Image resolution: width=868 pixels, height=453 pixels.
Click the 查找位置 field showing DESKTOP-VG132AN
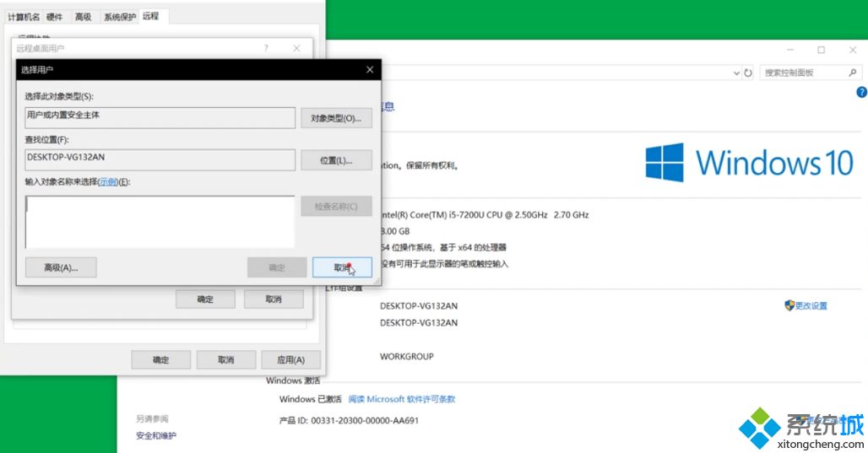click(160, 159)
